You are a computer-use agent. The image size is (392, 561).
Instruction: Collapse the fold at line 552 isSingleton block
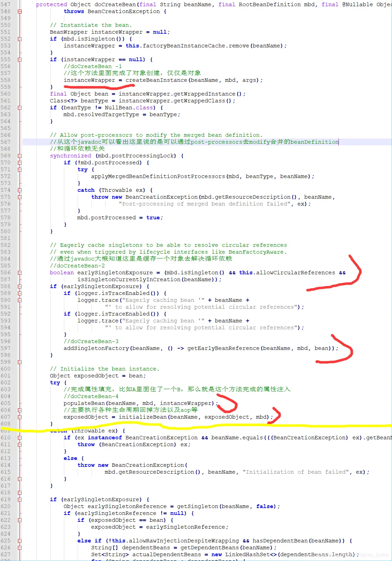tap(20, 39)
